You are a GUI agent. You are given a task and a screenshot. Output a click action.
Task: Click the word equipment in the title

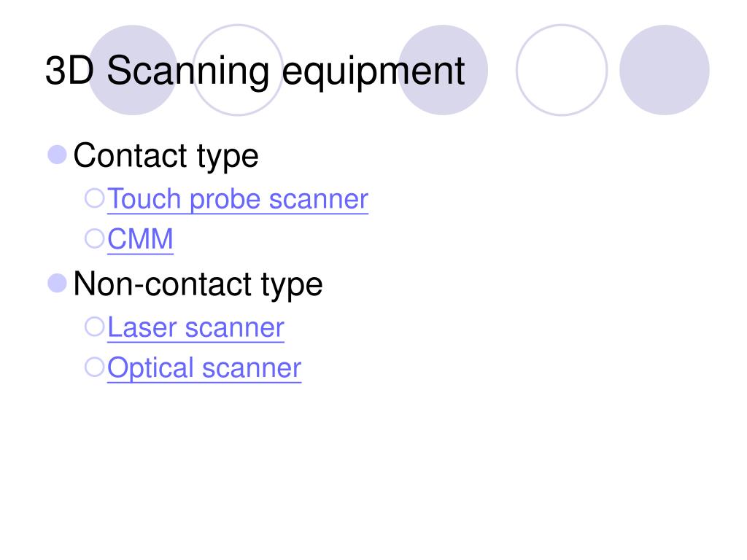(x=373, y=72)
